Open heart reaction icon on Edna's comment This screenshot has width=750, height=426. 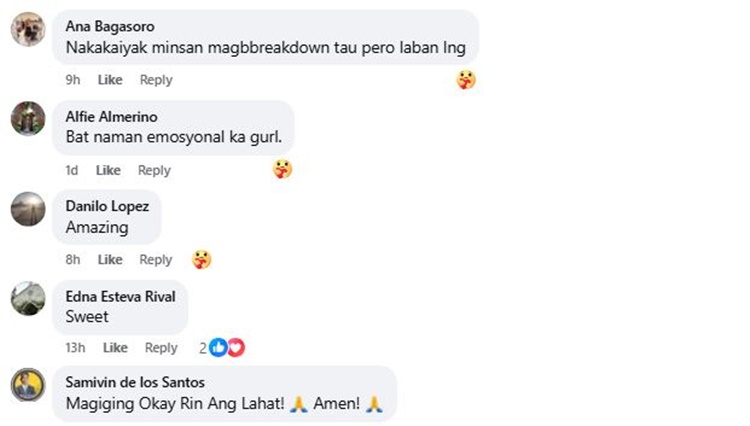click(x=236, y=348)
